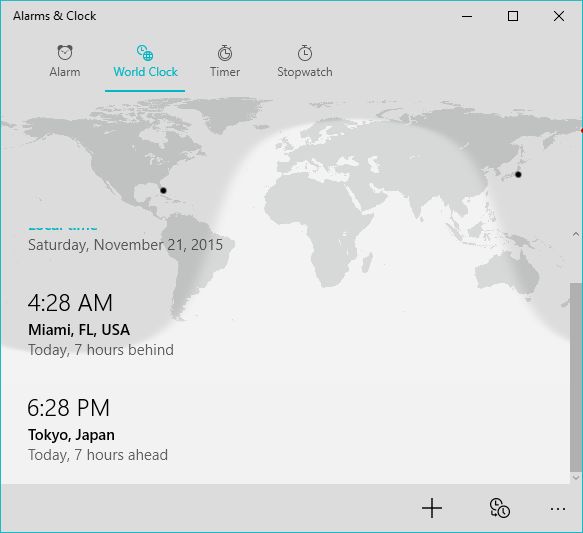Click the Tokyo location dot on map

pos(518,174)
